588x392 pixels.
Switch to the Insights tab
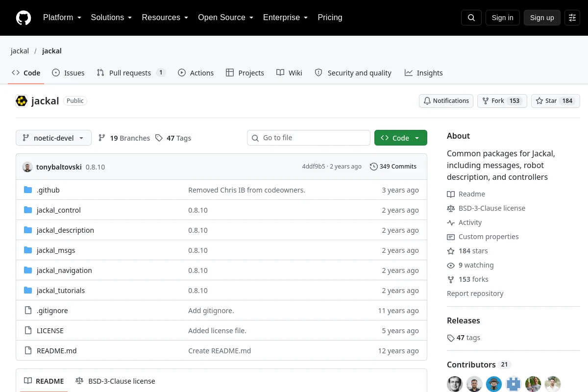(423, 73)
